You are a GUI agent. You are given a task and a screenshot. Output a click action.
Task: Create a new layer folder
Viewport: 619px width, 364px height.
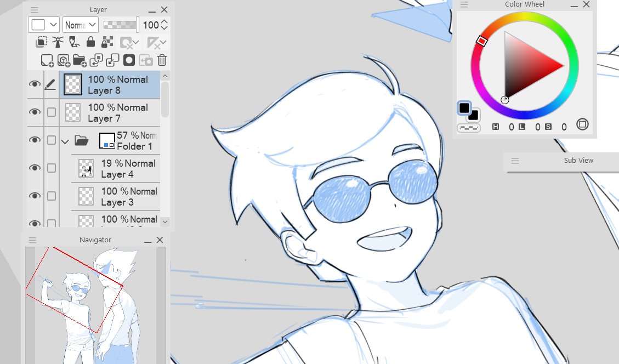[x=79, y=60]
